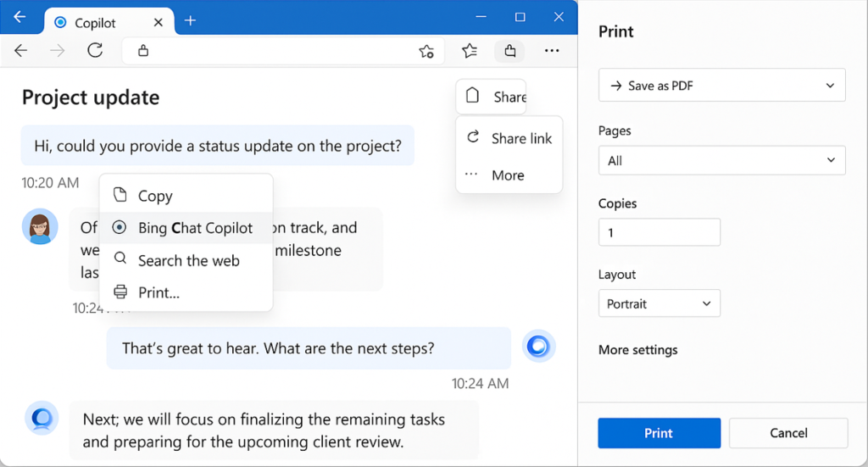
Task: Reload the page with refresh icon
Action: click(x=95, y=51)
